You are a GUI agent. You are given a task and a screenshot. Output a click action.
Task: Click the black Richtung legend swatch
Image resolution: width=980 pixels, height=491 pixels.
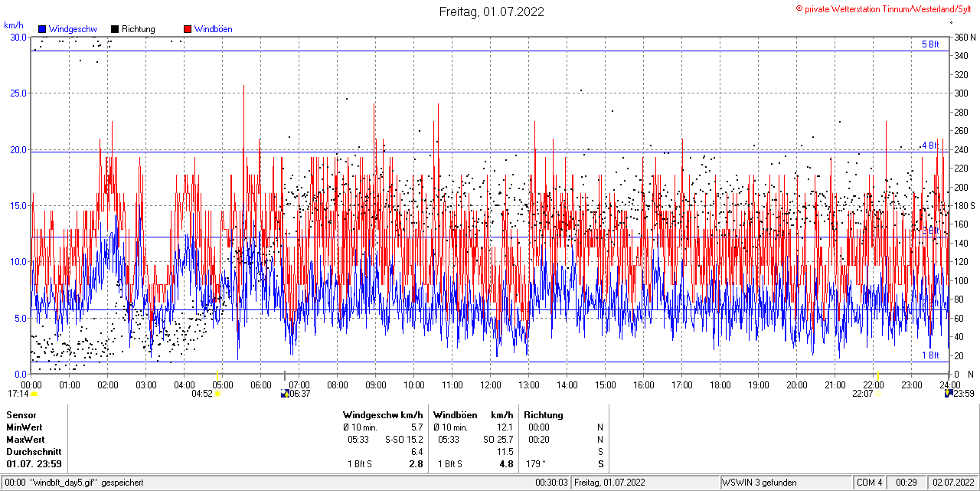115,29
